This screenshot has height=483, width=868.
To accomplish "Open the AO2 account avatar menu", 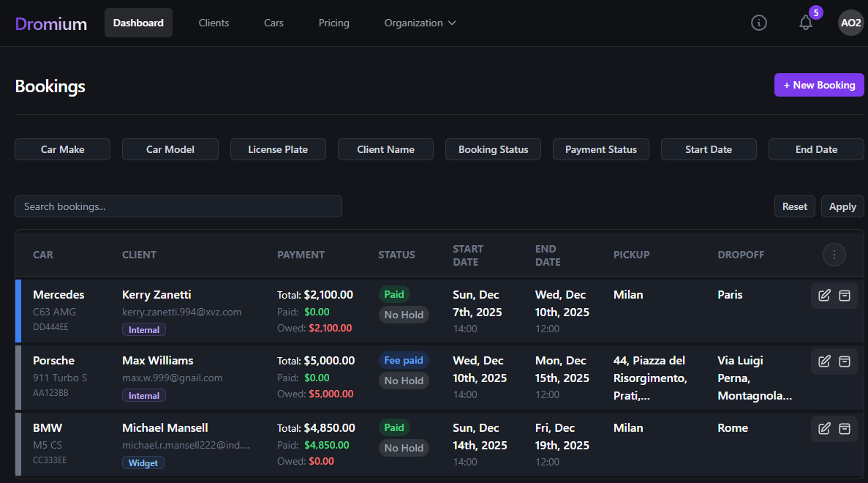I will 850,23.
